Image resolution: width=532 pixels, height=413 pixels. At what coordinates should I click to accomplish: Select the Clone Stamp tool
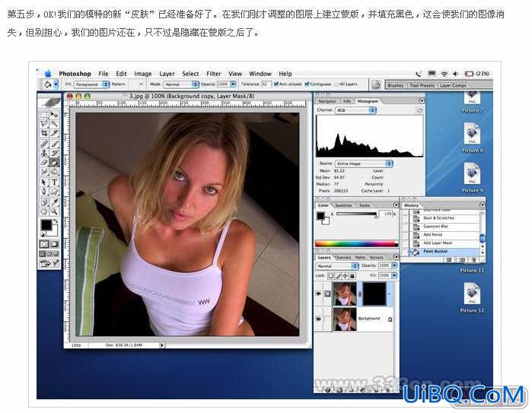tap(44, 154)
